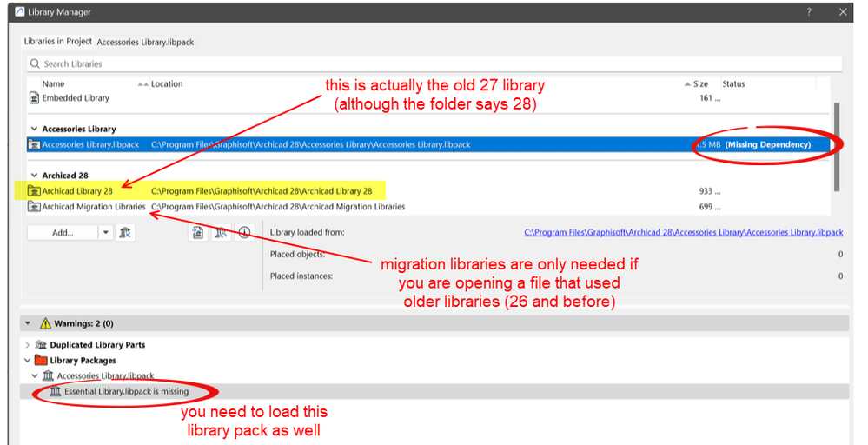Sort by the Name column header
The height and width of the screenshot is (445, 868).
(53, 83)
